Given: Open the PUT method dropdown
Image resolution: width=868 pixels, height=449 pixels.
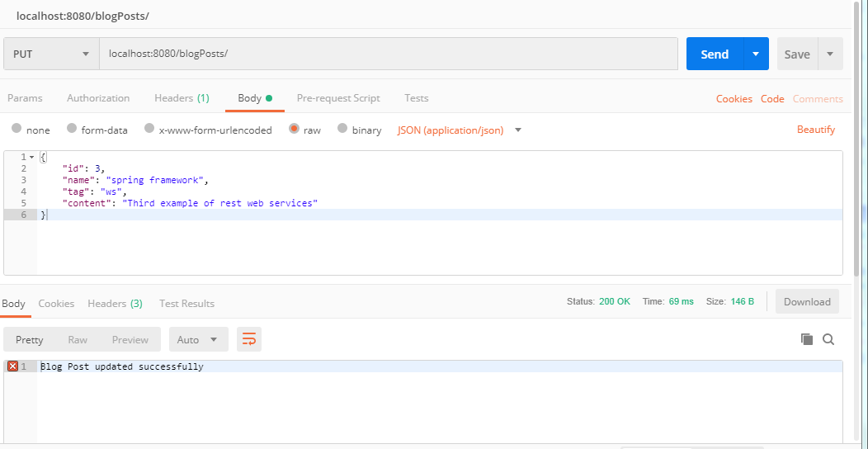Looking at the screenshot, I should [51, 54].
